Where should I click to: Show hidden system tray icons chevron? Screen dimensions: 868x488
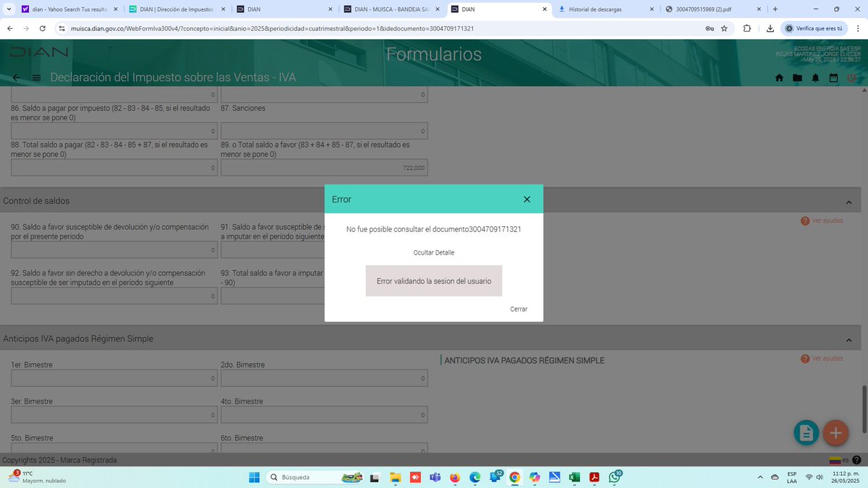(759, 477)
